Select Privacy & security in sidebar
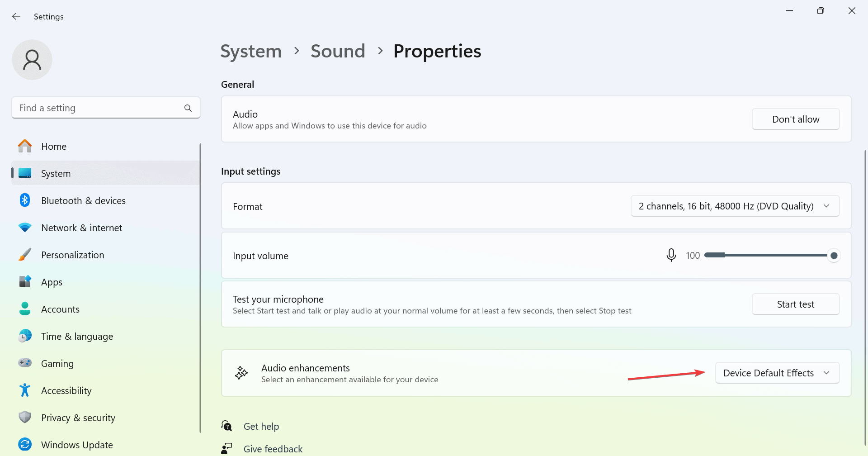Image resolution: width=868 pixels, height=456 pixels. (x=78, y=418)
